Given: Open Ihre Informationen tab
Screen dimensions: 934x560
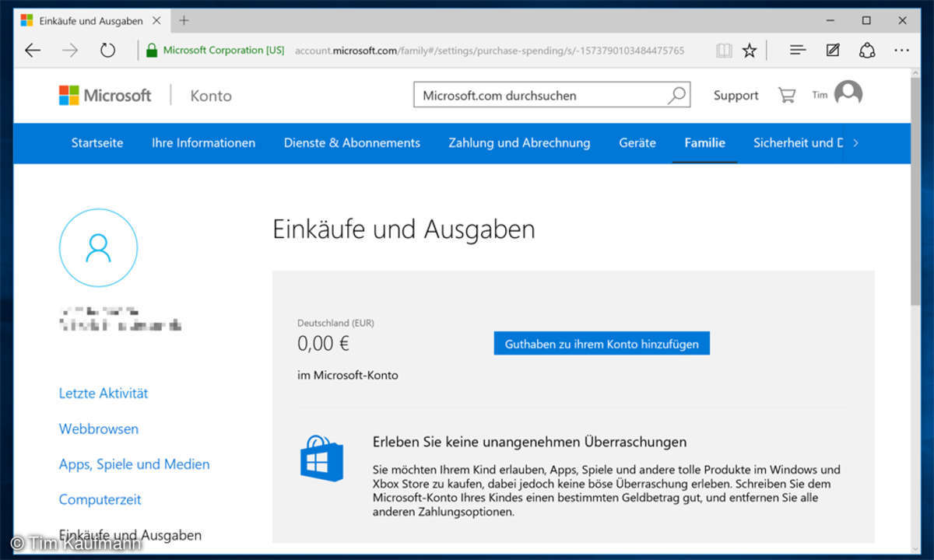Looking at the screenshot, I should [203, 143].
